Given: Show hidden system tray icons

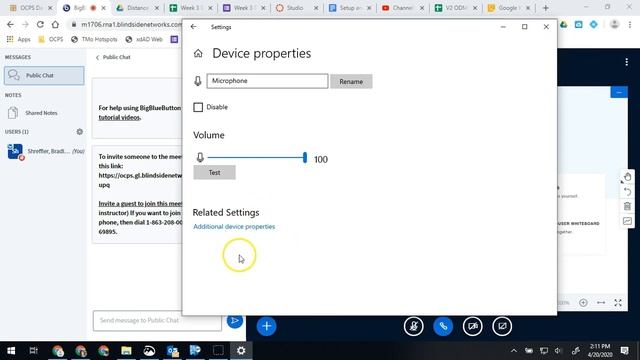Looking at the screenshot, I should [x=513, y=351].
